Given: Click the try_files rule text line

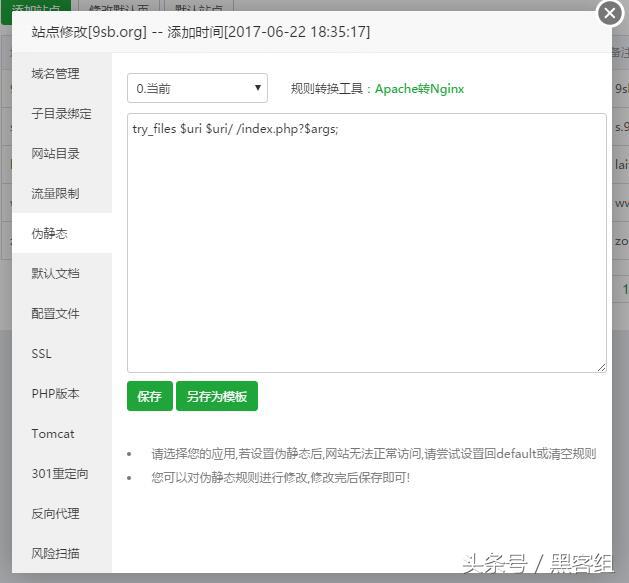Looking at the screenshot, I should click(x=235, y=129).
